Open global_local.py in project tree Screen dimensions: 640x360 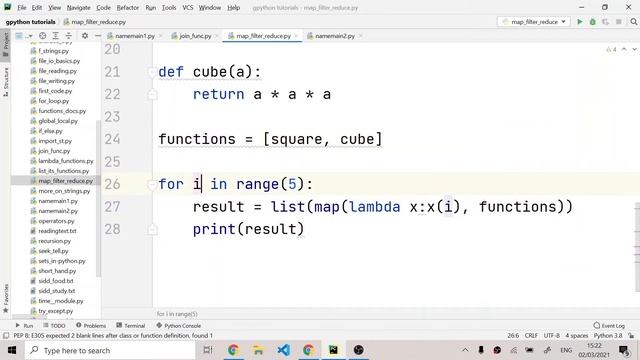[x=58, y=121]
